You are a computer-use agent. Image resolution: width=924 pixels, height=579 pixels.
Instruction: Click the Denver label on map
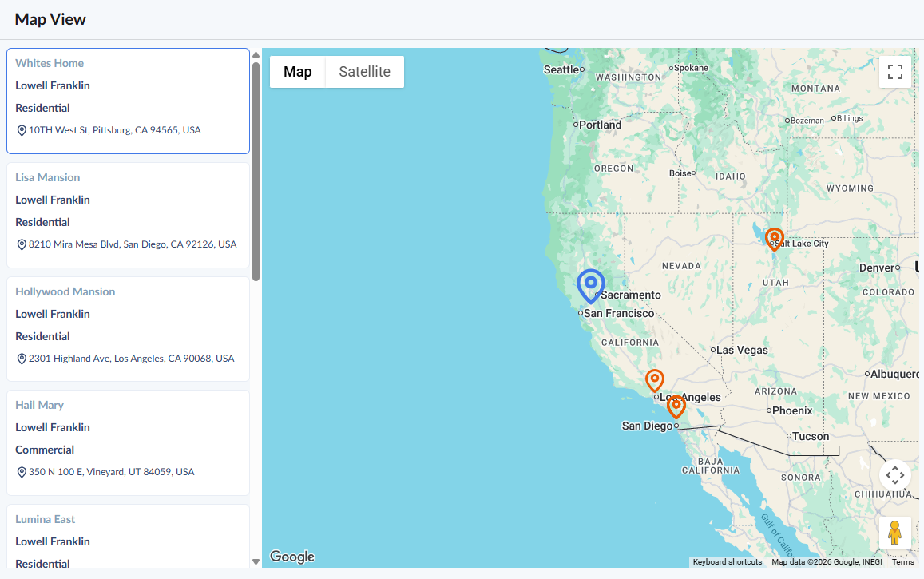click(x=877, y=268)
